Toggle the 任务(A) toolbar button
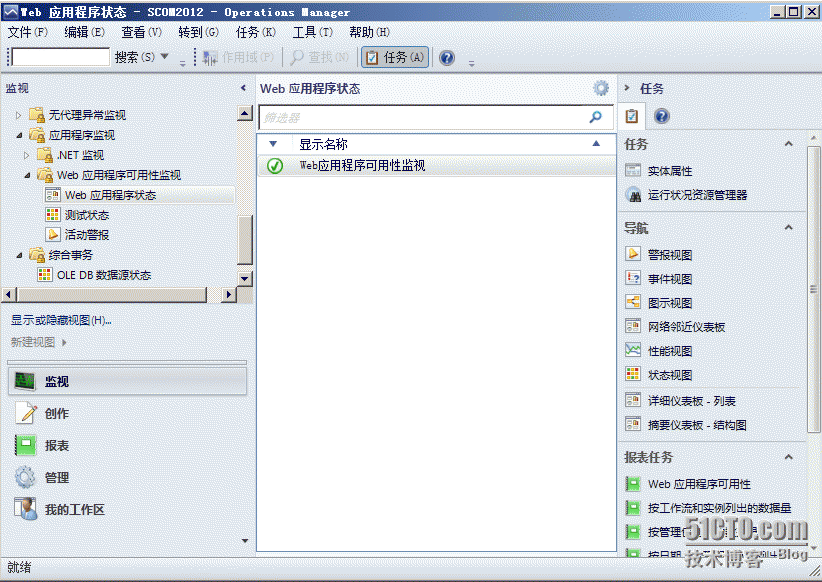The image size is (822, 582). coord(395,57)
